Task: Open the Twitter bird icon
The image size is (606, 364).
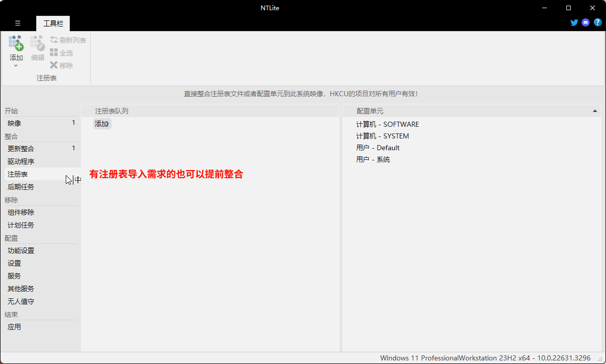Action: [x=574, y=23]
